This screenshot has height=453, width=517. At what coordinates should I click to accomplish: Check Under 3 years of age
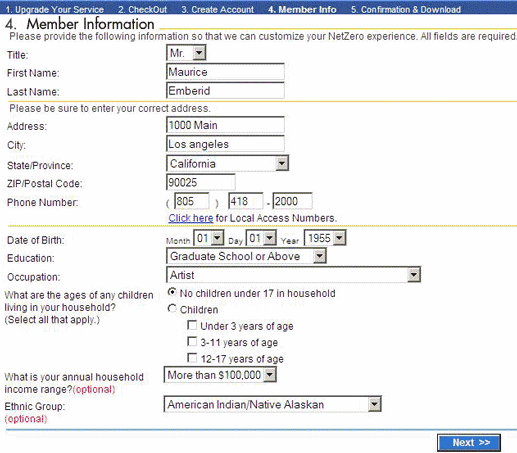coord(192,325)
